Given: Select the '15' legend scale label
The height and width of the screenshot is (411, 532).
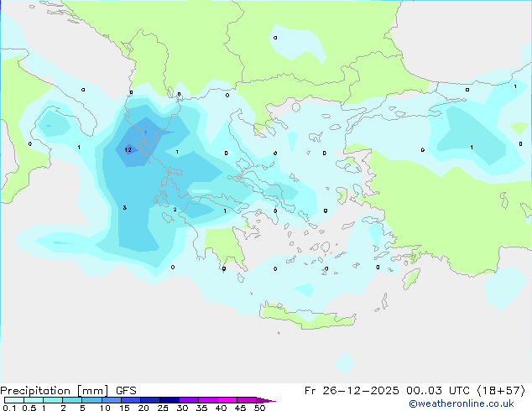Looking at the screenshot, I should (x=124, y=408).
